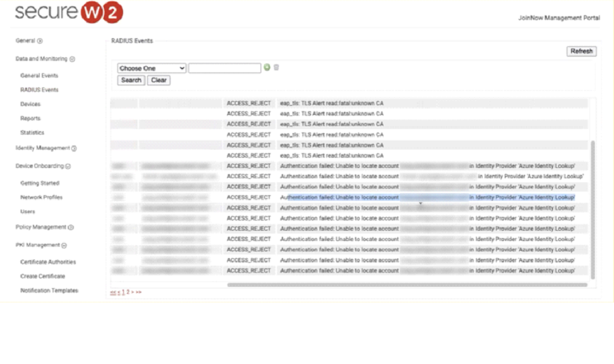The height and width of the screenshot is (364, 614).
Task: Expand Identity Management section icon
Action: [75, 148]
